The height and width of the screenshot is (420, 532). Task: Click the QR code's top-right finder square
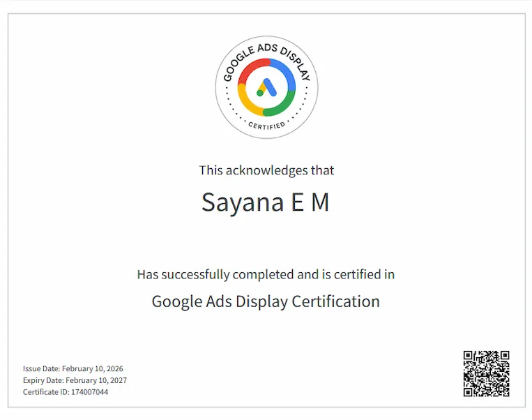click(x=503, y=357)
